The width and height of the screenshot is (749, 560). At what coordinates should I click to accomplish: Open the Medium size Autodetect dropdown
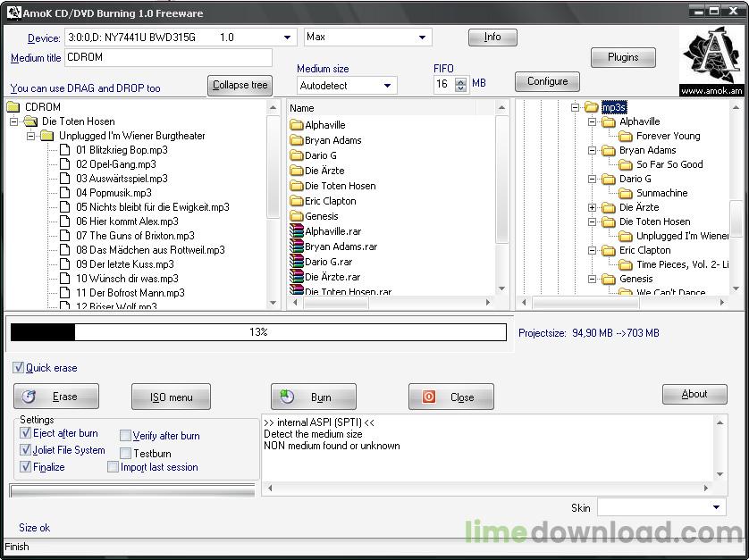click(x=388, y=86)
